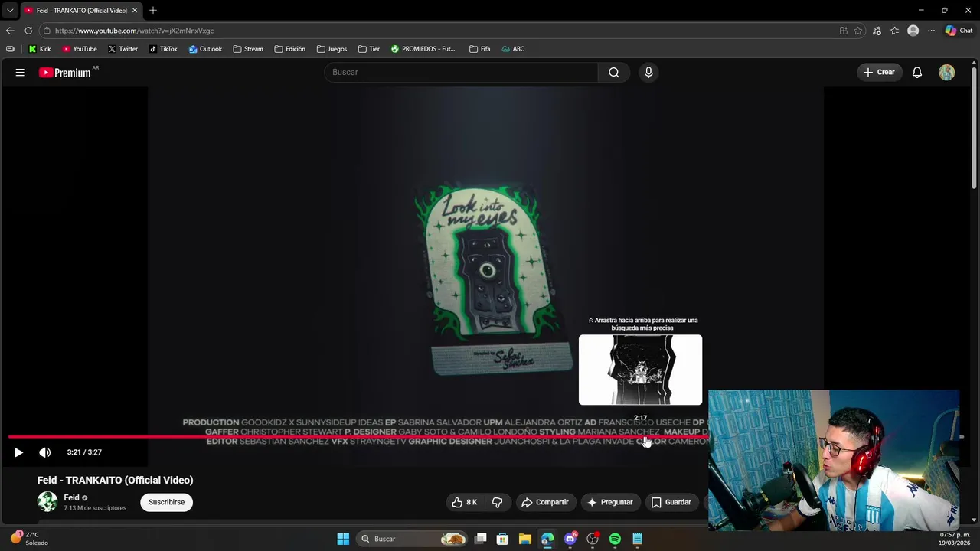
Task: Open the weather widget showing 27°C
Action: coord(30,539)
